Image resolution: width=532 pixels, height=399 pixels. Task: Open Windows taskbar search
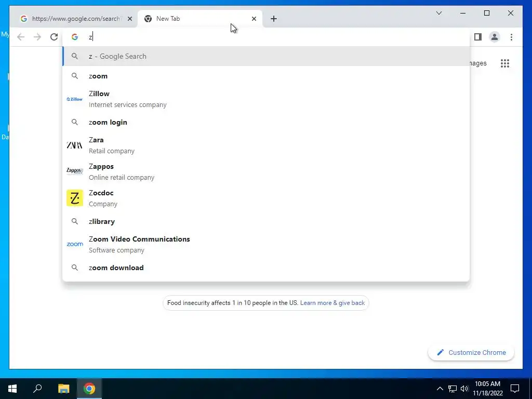[37, 388]
